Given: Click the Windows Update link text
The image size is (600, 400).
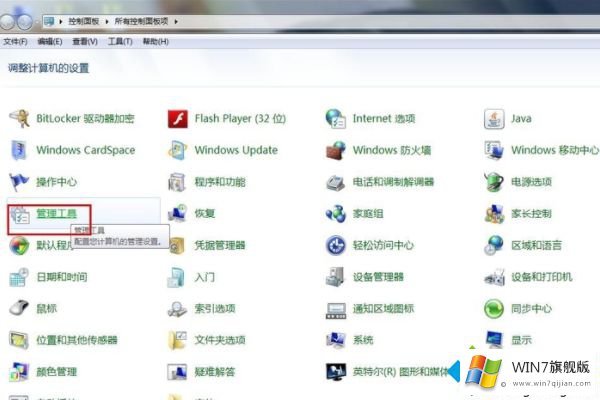Looking at the screenshot, I should pos(236,150).
